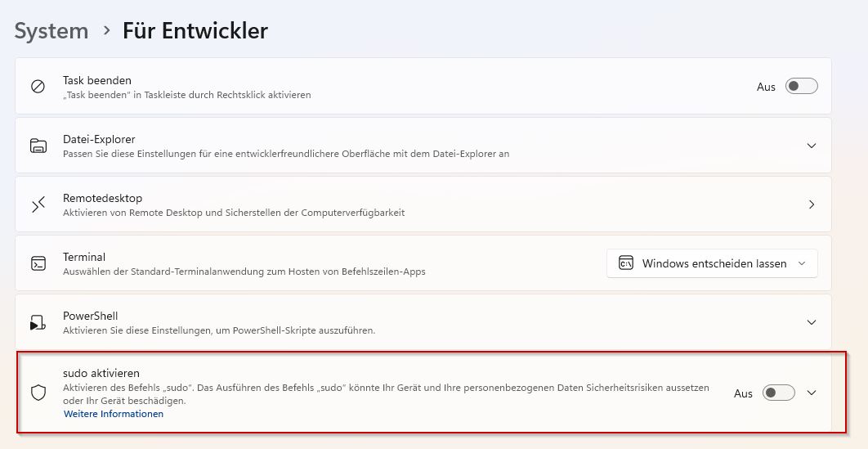
Task: Click the Remotedesktop setting title
Action: tap(102, 198)
